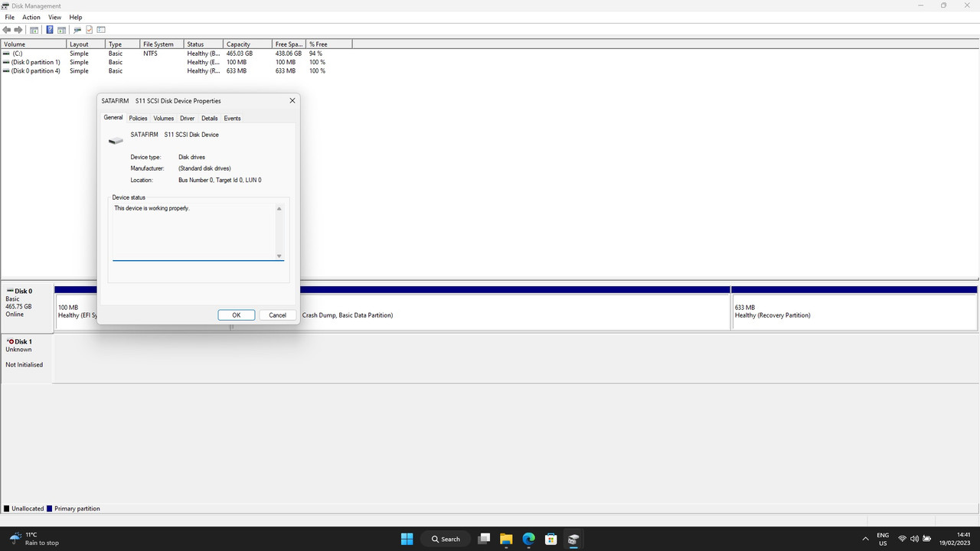Open the Windows Start menu
The height and width of the screenshot is (551, 980).
(x=407, y=539)
